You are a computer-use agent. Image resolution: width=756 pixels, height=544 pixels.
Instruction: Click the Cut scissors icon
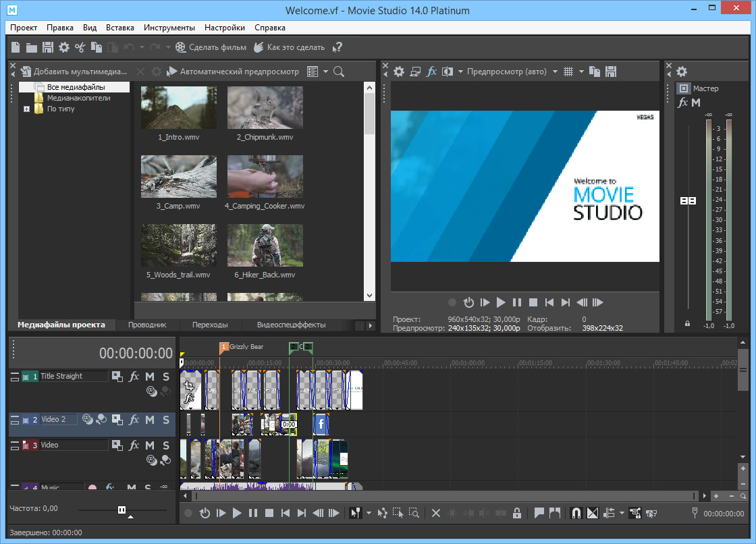[80, 47]
